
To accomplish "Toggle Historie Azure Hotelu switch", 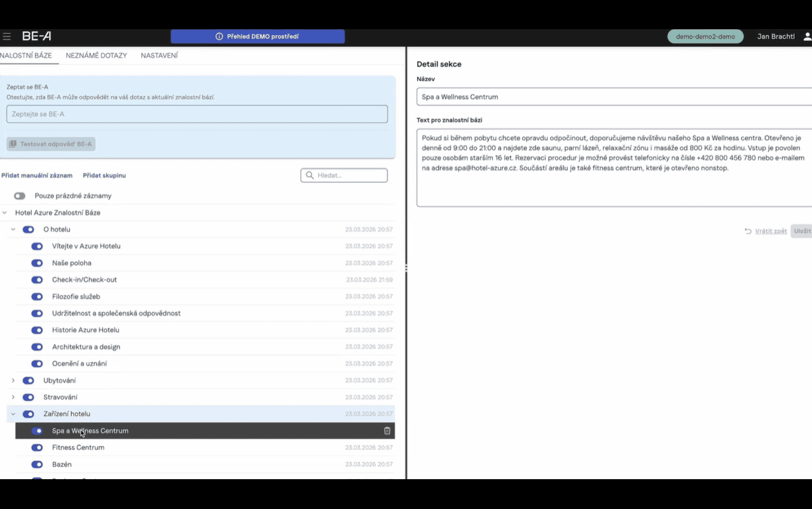I will (x=37, y=330).
